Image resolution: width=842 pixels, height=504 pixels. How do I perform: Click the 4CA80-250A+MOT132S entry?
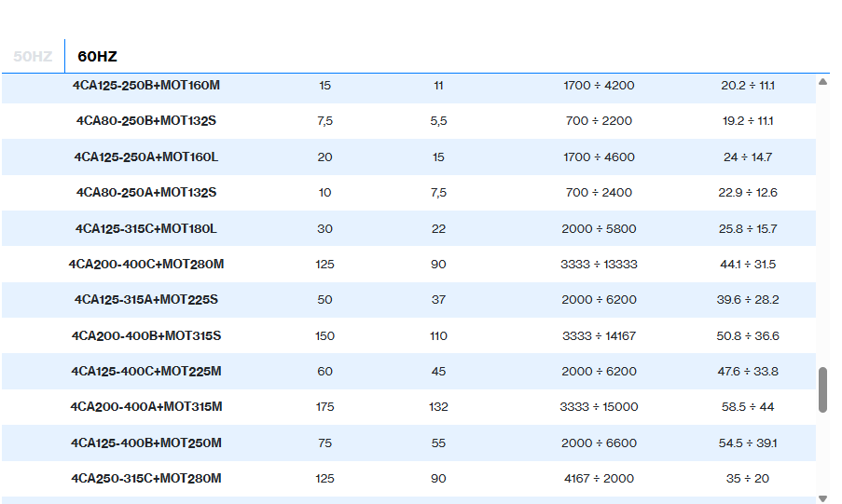(x=146, y=193)
